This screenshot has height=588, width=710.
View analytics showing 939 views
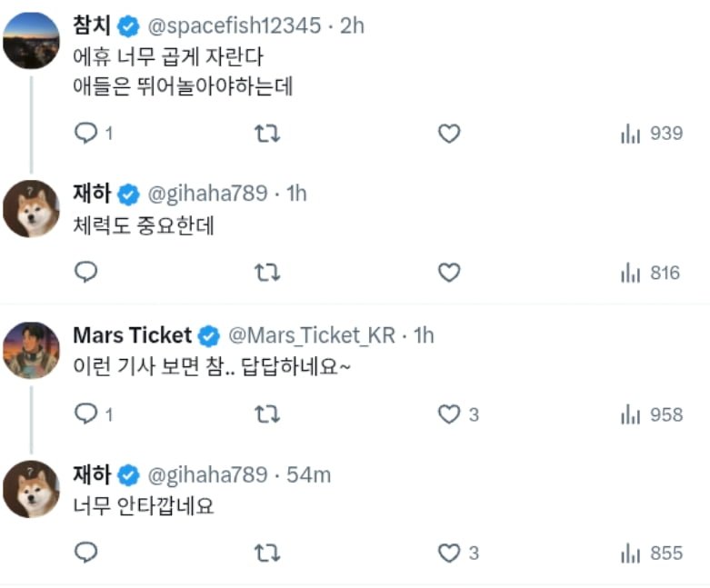(x=651, y=134)
